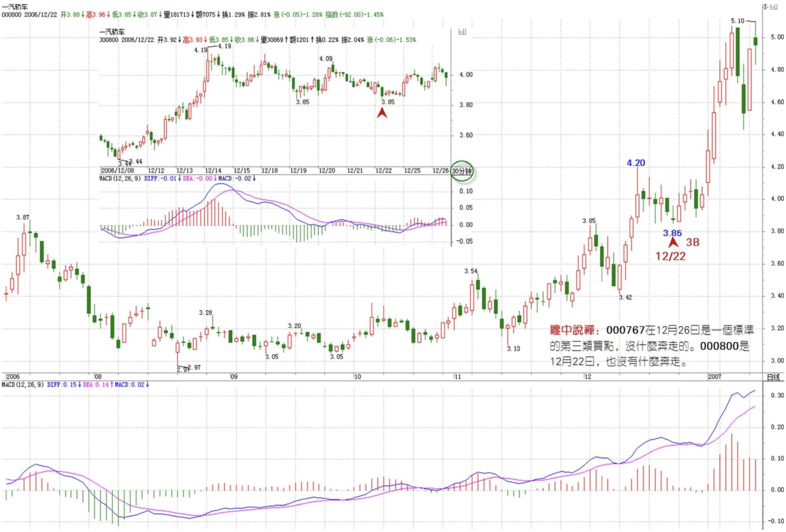This screenshot has height=532, width=786.
Task: Click the red arrow marking the 3B buy point
Action: (673, 242)
